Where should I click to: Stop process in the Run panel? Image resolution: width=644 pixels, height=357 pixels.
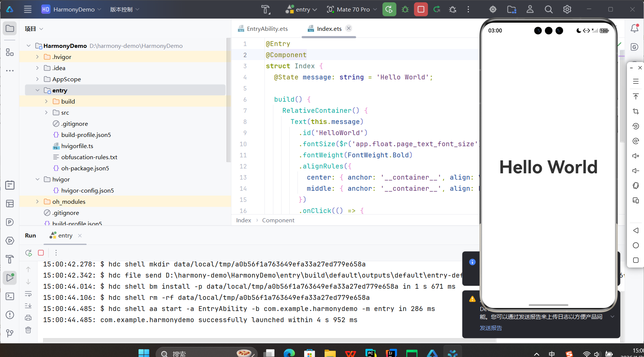[41, 253]
